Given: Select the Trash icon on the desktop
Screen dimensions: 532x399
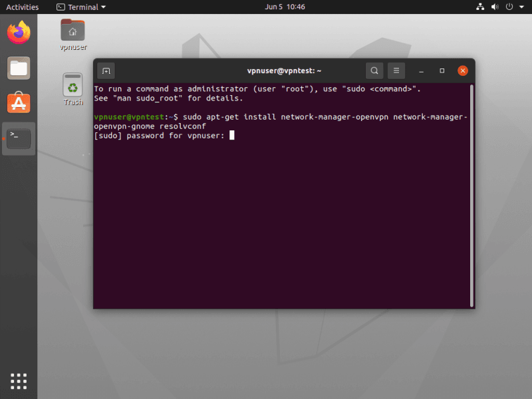Looking at the screenshot, I should 72,86.
